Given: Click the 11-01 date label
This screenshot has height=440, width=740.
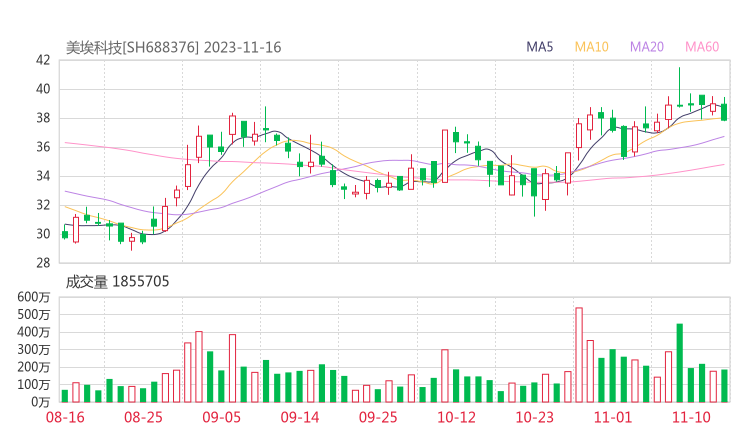Looking at the screenshot, I should (613, 417).
